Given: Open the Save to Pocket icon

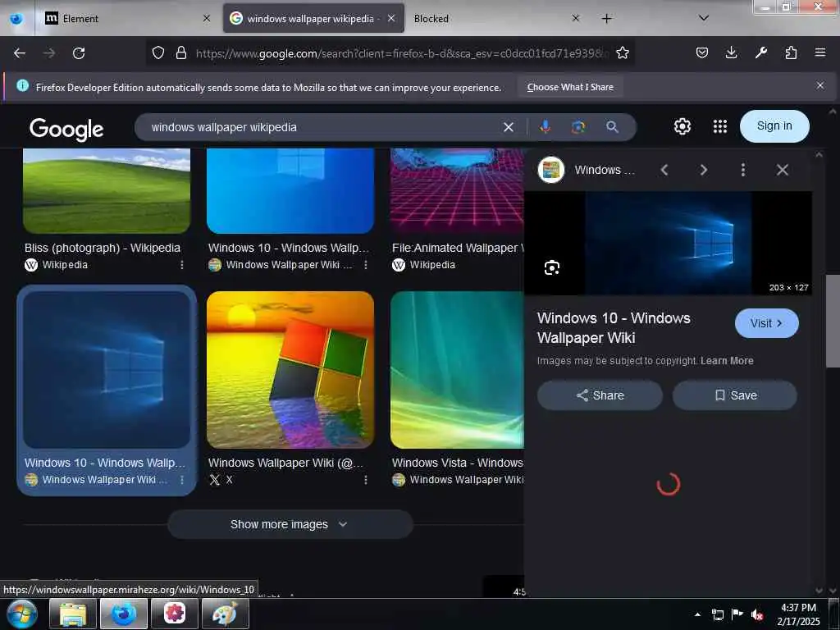Looking at the screenshot, I should (x=702, y=52).
